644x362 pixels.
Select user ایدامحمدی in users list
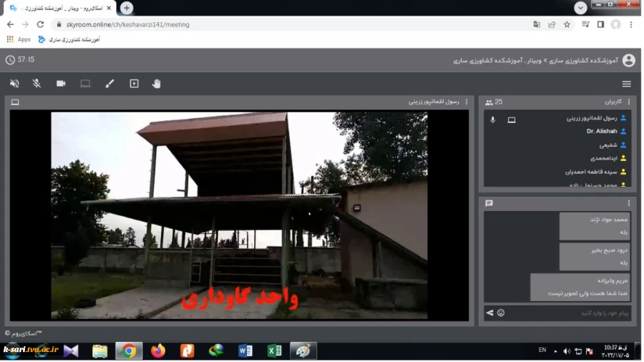tap(604, 158)
